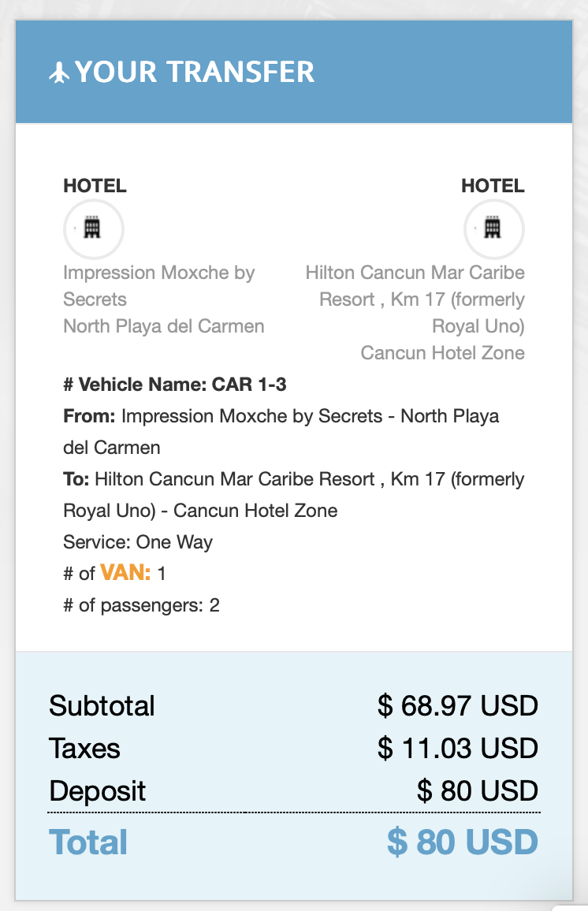This screenshot has height=911, width=588.
Task: Click the Subtotal amount $ 68.97 USD
Action: coord(458,706)
